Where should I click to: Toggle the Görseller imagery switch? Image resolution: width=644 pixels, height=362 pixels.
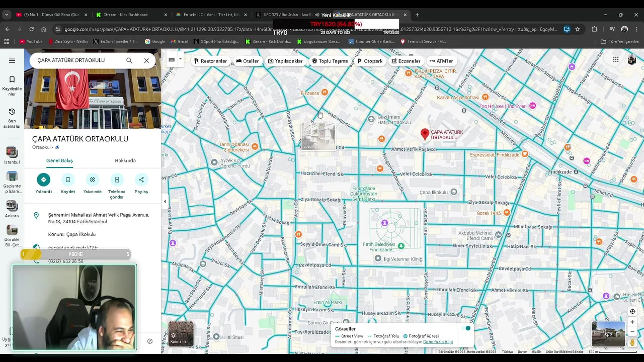(465, 328)
